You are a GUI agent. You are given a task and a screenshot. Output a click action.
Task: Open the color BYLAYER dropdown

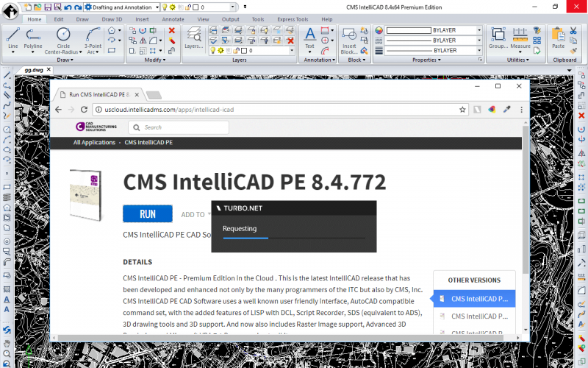[479, 30]
